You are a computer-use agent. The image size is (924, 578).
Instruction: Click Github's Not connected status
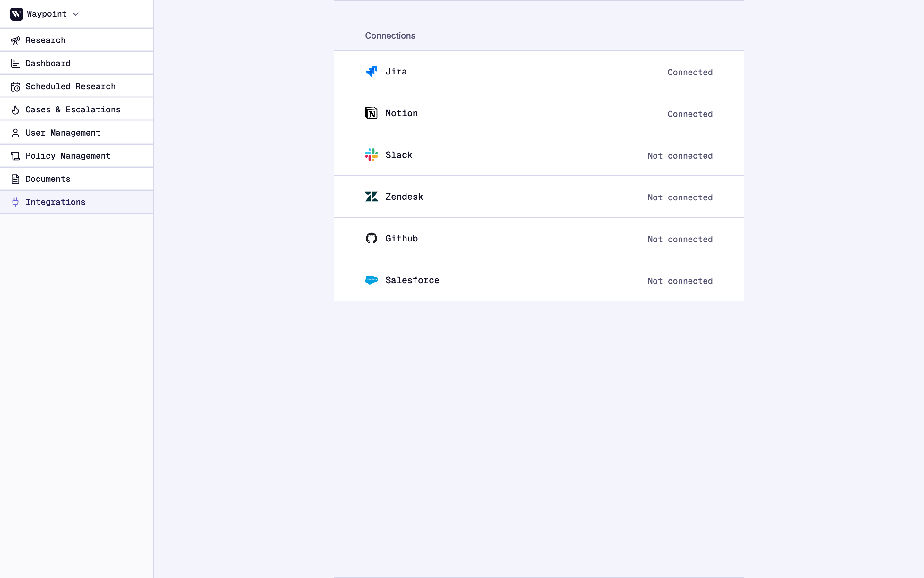click(x=680, y=239)
